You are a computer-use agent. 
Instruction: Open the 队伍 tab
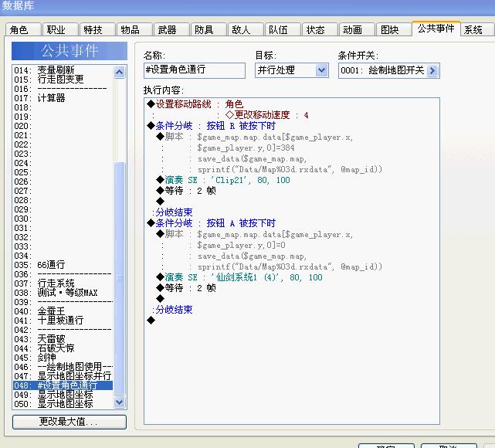[283, 29]
